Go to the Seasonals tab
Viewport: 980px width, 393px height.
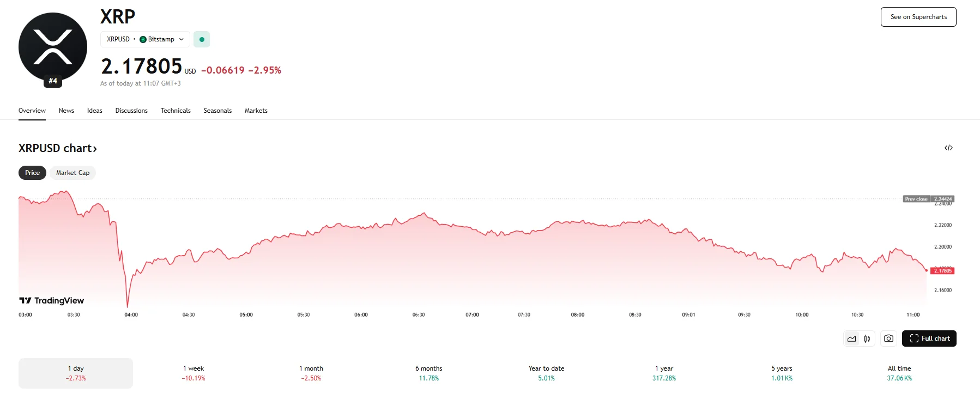point(217,111)
